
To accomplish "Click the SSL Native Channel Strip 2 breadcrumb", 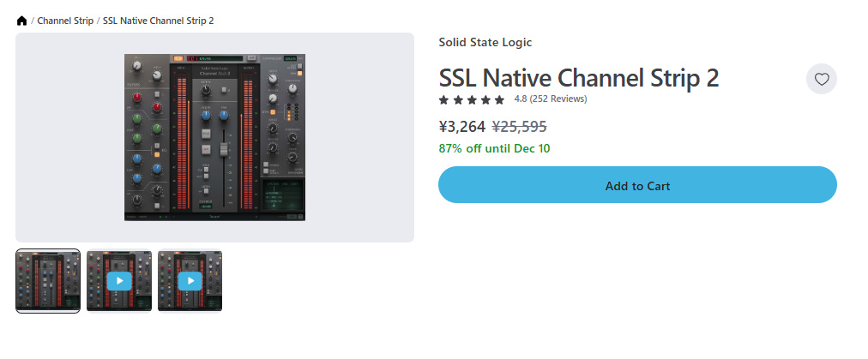I will point(158,20).
